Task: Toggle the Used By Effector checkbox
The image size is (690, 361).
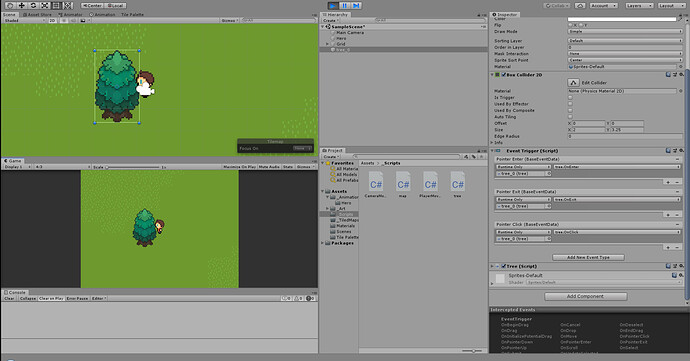Action: [570, 104]
